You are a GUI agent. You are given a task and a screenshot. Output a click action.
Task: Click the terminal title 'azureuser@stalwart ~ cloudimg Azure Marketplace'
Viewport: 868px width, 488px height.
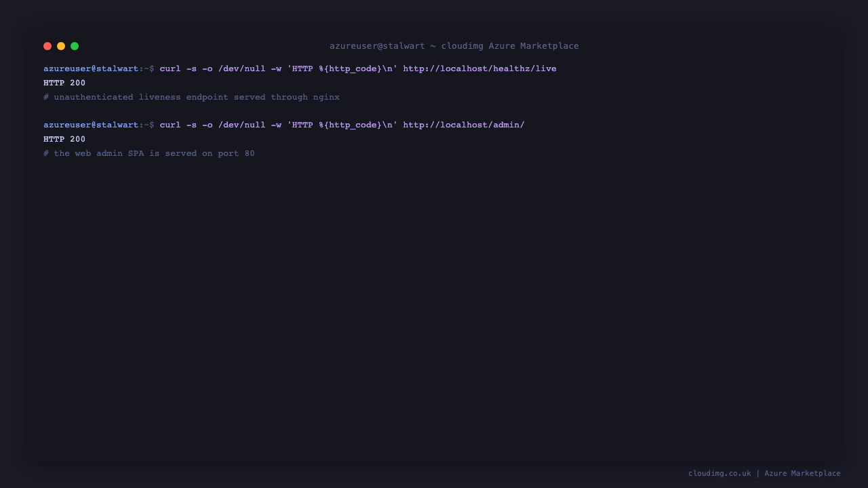tap(454, 46)
